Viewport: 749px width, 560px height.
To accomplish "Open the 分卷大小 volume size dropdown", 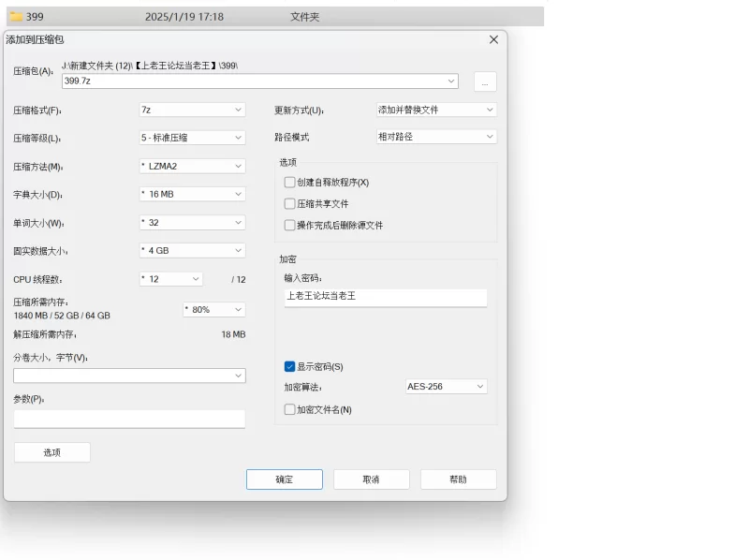I will click(x=129, y=376).
